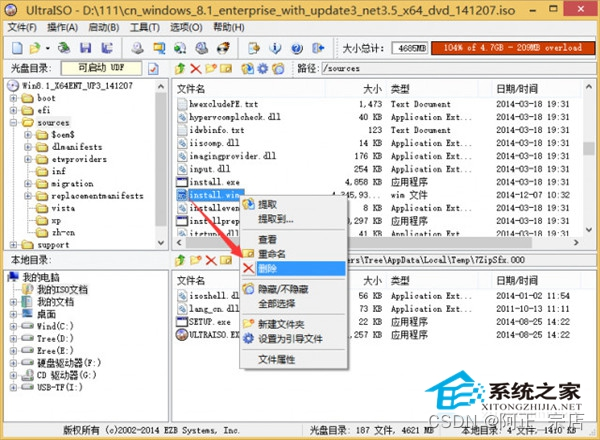Choose 提取 from the context menu
Image resolution: width=600 pixels, height=440 pixels.
[x=294, y=204]
